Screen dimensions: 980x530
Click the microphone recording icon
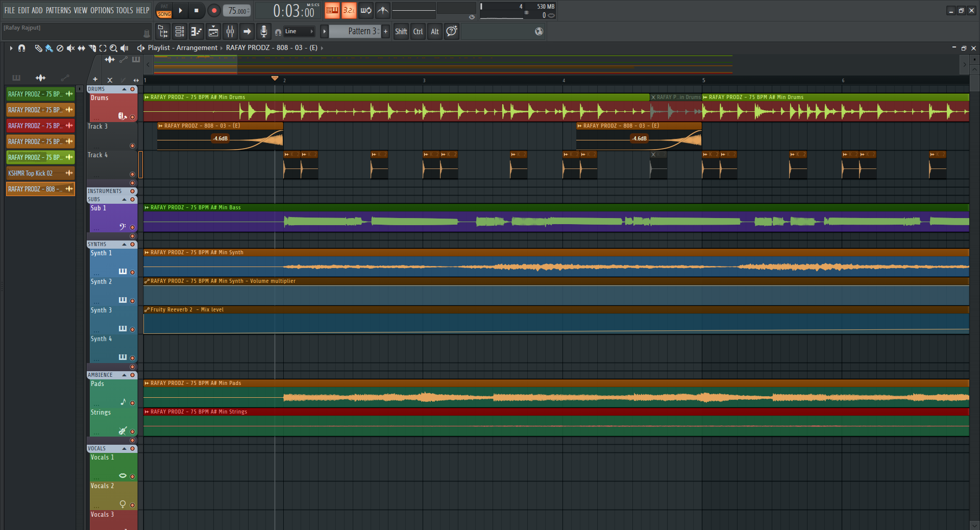263,32
